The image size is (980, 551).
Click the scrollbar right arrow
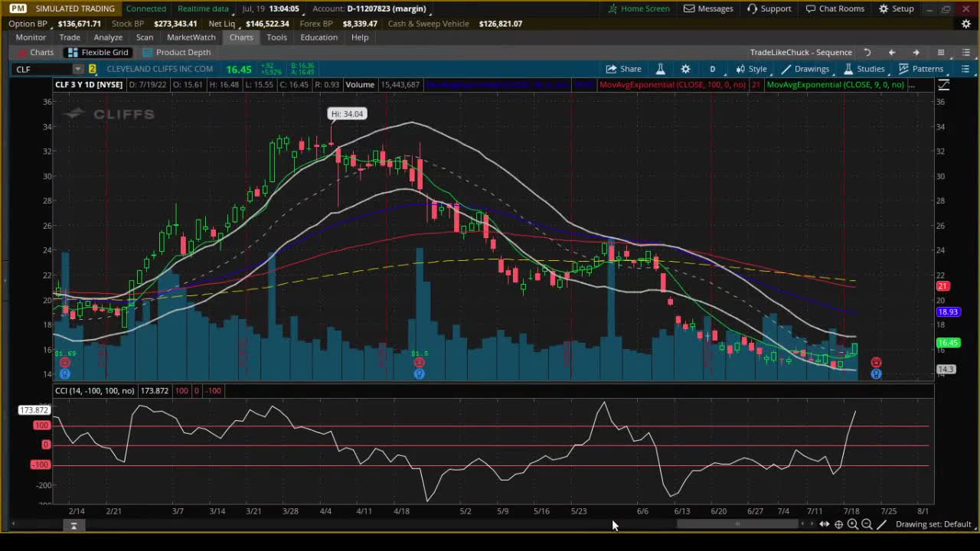[812, 524]
